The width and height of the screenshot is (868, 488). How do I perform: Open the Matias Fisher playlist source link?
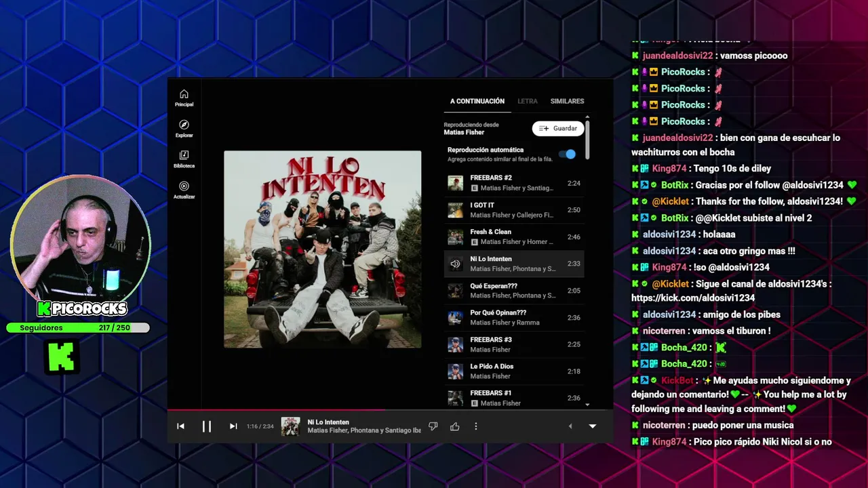[465, 132]
